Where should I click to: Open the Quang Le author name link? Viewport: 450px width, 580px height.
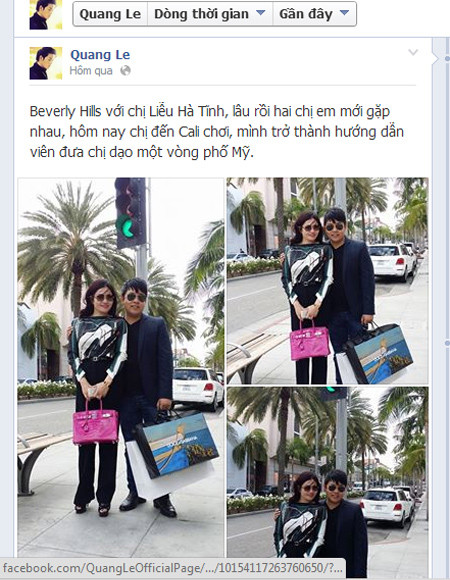coord(100,55)
